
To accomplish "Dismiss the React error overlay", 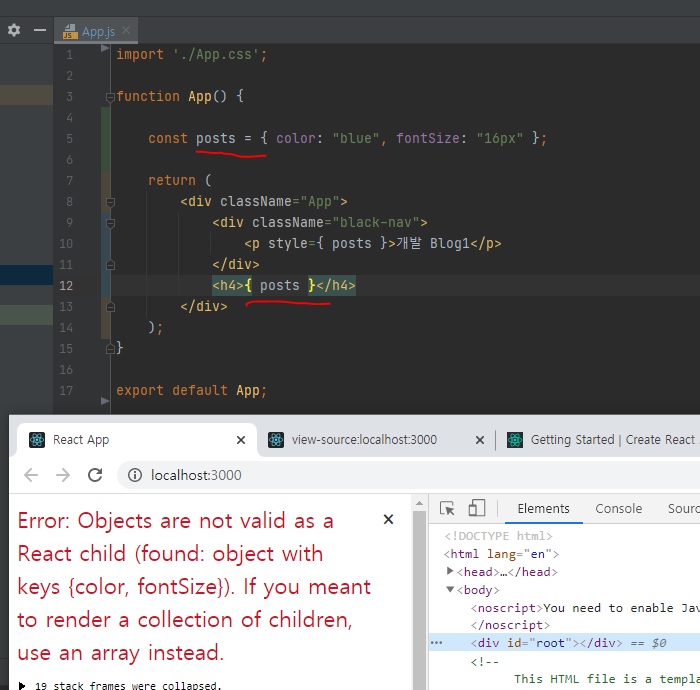I will [388, 519].
